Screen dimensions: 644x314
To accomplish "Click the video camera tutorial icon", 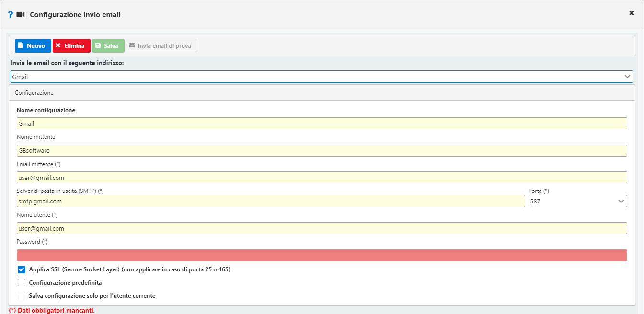I will 20,15.
